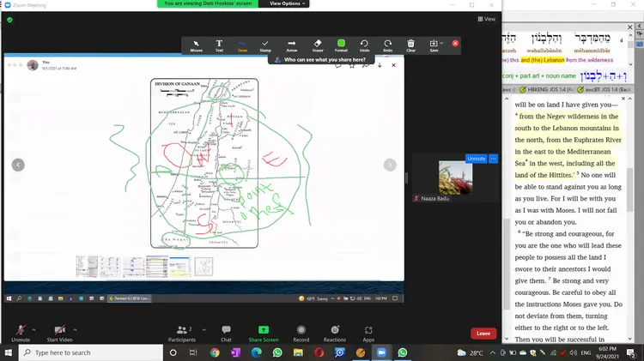This screenshot has width=644, height=361.
Task: Click the Share Screen button
Action: pyautogui.click(x=264, y=333)
